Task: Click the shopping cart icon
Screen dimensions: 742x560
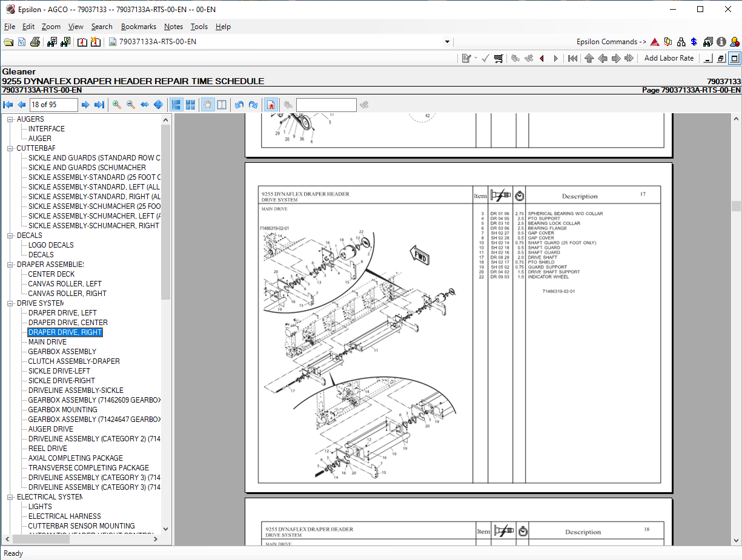Action: (x=499, y=58)
